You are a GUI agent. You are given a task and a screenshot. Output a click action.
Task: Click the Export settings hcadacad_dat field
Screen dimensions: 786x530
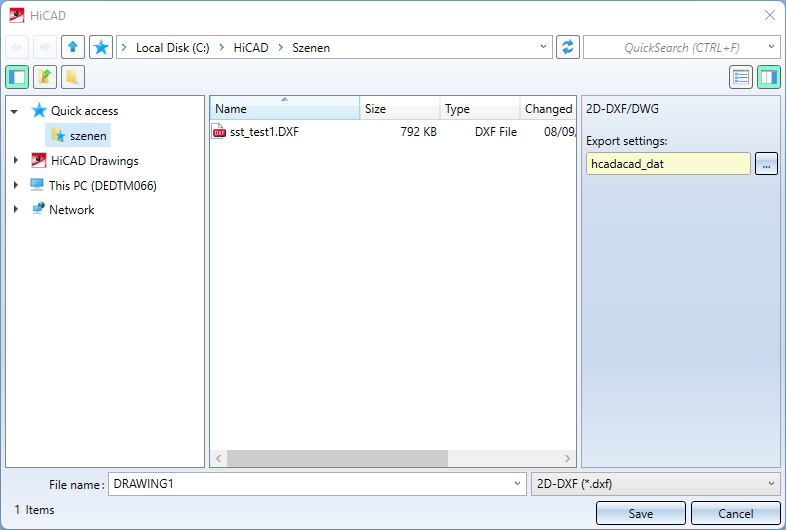(668, 164)
